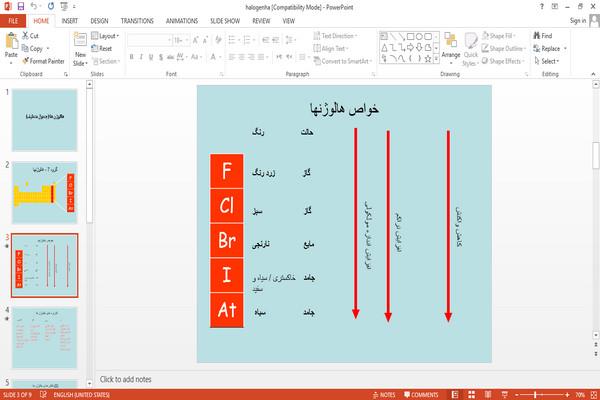600x400 pixels.
Task: Fit slide to current window icon
Action: click(594, 395)
